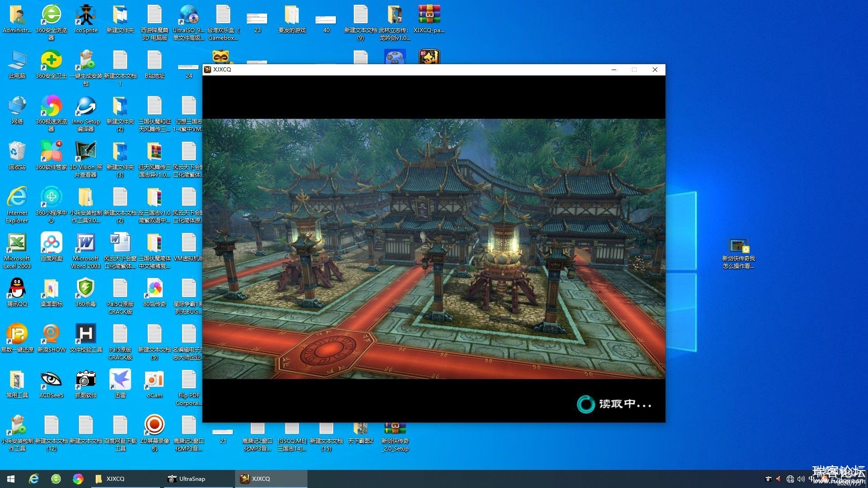Launch 360极速浏览器 shortcut

pos(52,114)
